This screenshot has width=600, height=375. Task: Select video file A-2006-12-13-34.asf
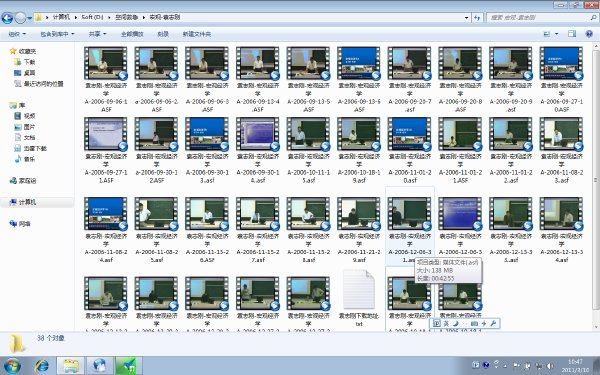click(x=561, y=230)
